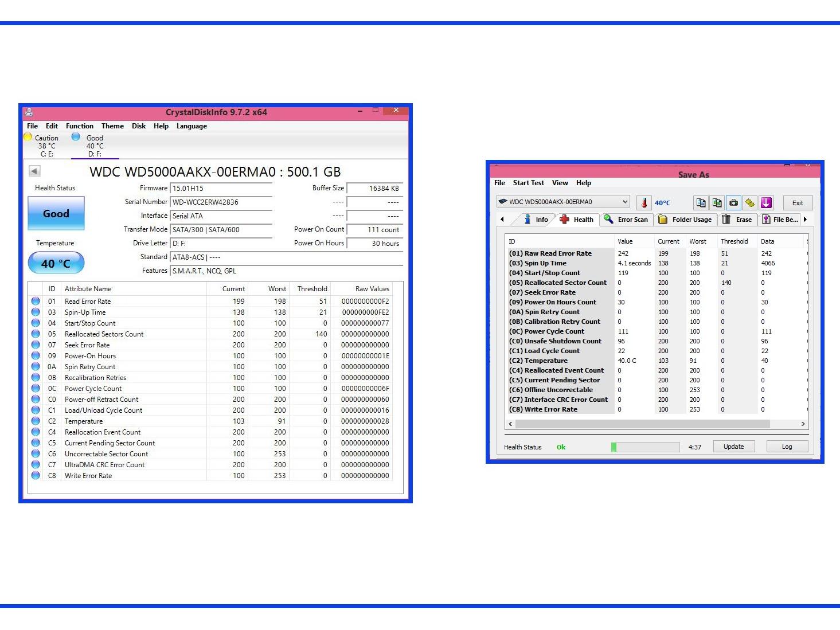Click the scrollbar right arrow in health table
This screenshot has width=840, height=630.
point(803,424)
